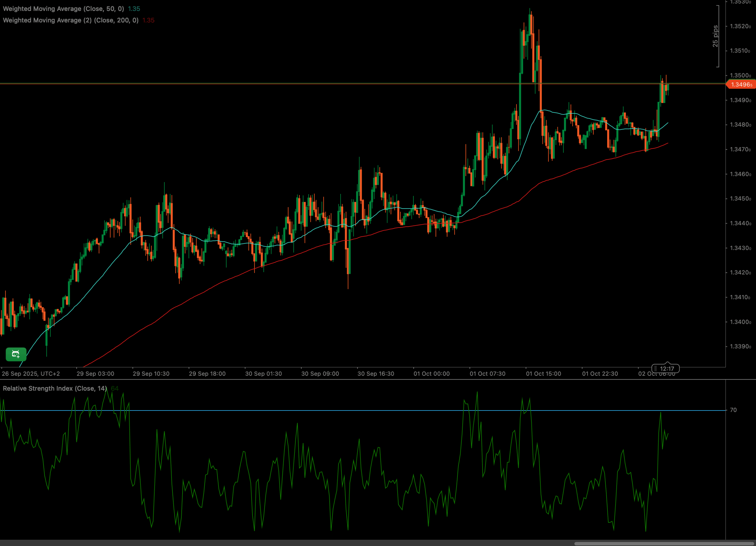Open the Relative Strength Index indicator label

point(55,388)
